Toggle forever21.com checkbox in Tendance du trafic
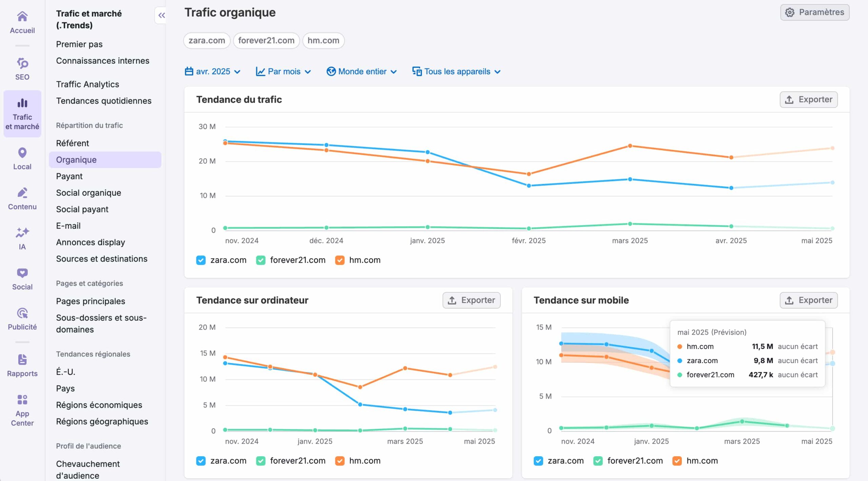This screenshot has height=481, width=868. coord(260,260)
